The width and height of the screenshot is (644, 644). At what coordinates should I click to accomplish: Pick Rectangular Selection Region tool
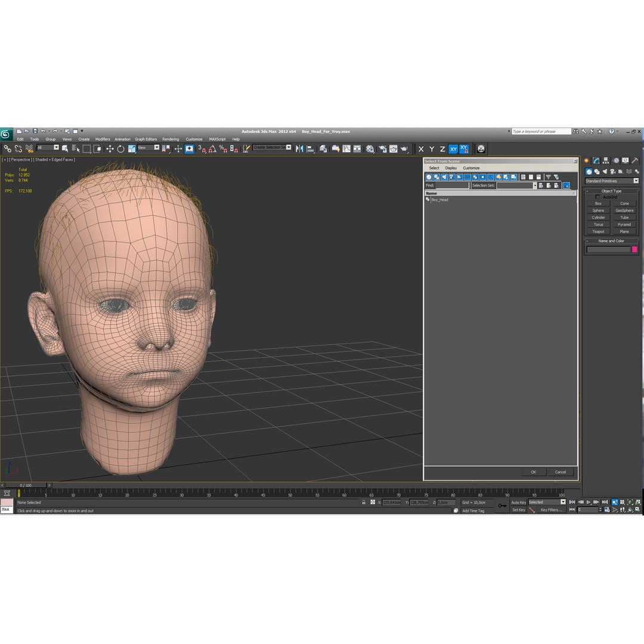86,148
